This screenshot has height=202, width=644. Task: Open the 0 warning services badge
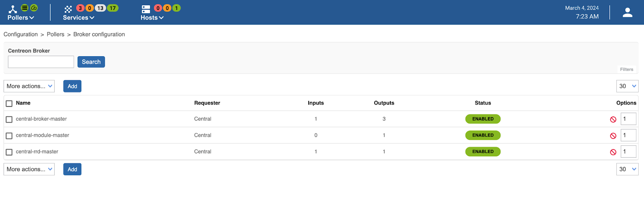coord(89,8)
